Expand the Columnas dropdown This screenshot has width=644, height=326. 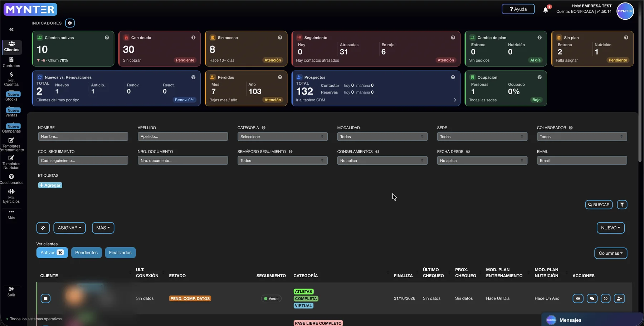coord(611,253)
